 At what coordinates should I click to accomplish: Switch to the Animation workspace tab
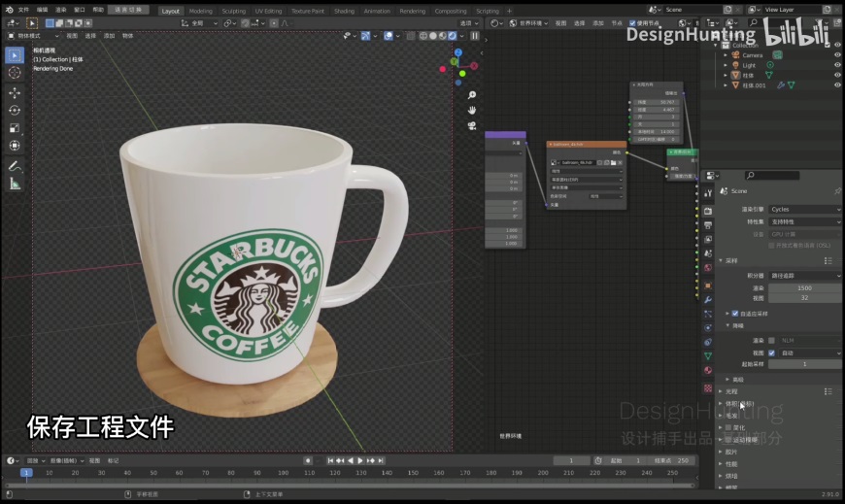click(x=377, y=11)
